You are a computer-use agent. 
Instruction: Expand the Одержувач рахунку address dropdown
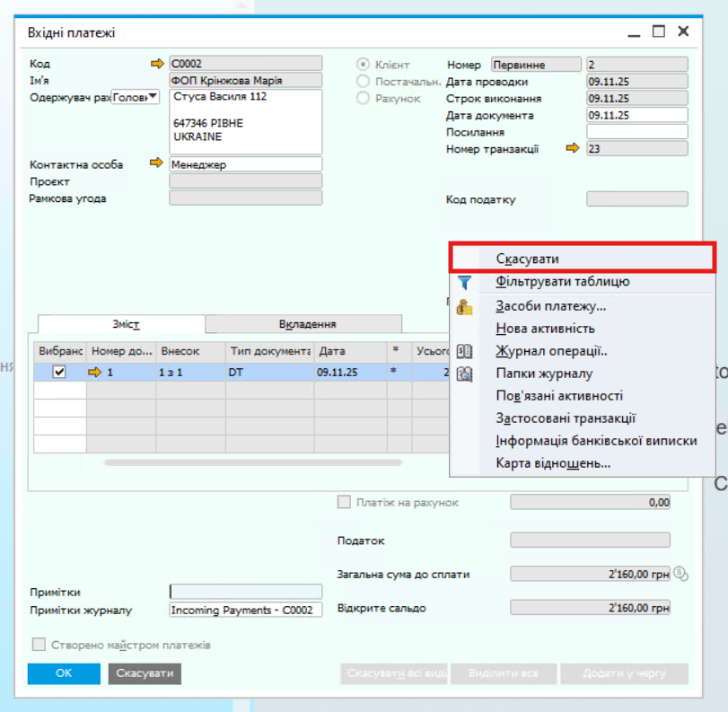click(x=152, y=97)
